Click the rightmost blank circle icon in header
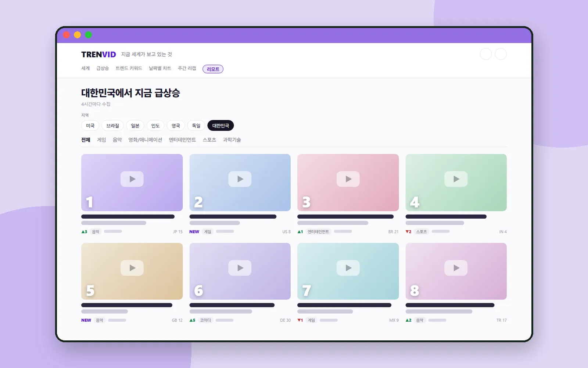The width and height of the screenshot is (588, 368). pos(501,54)
